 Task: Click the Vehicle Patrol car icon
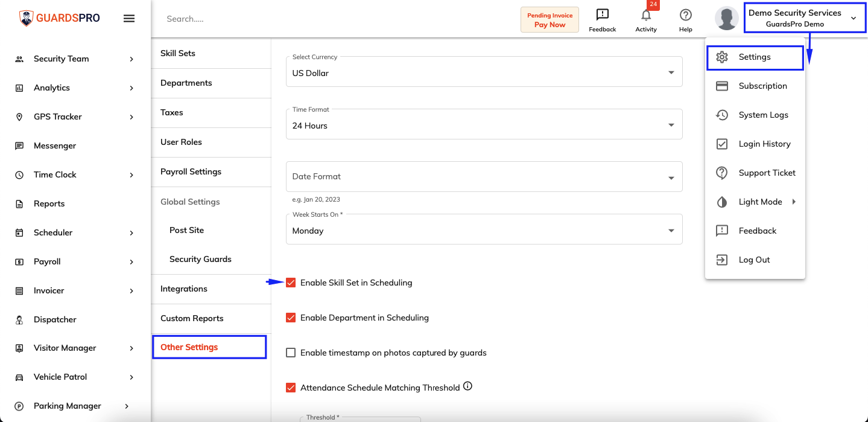click(x=19, y=377)
